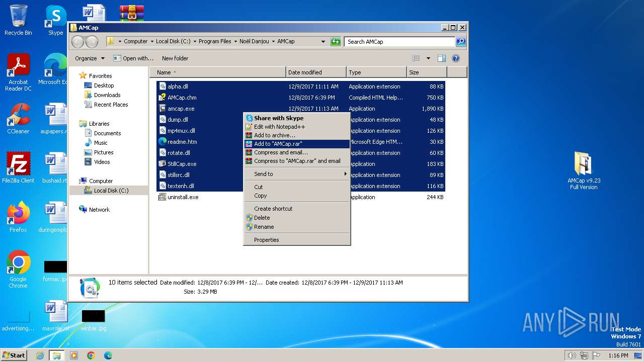Select Desktop under Favorites
The image size is (644, 362).
[x=104, y=85]
